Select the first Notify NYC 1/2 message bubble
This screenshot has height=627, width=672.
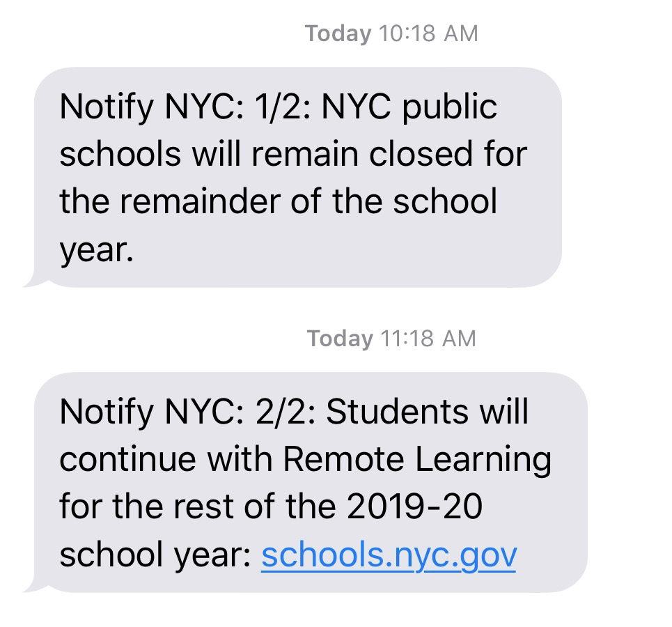[x=298, y=177]
